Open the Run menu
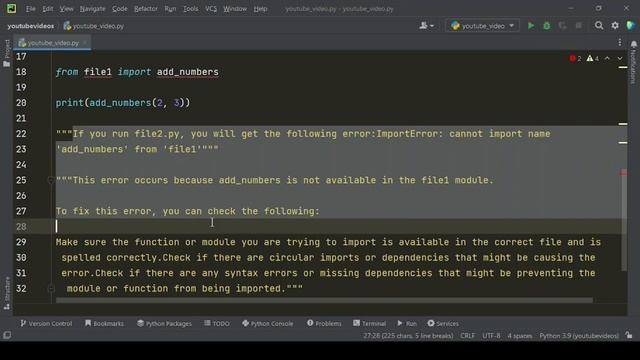This screenshot has width=640, height=360. point(170,9)
